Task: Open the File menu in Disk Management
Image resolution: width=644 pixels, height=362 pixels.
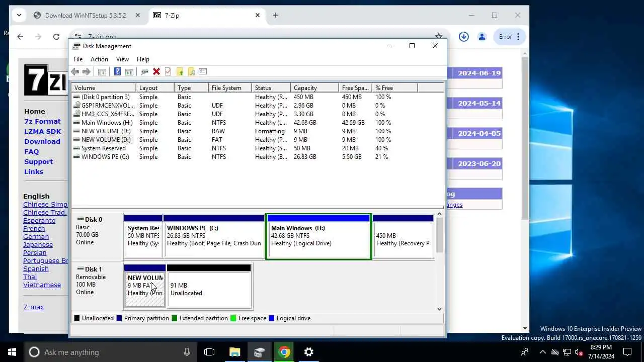Action: click(x=78, y=59)
